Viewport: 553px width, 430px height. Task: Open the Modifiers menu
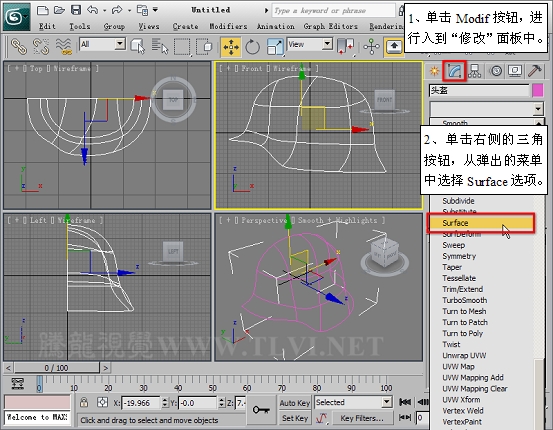228,26
